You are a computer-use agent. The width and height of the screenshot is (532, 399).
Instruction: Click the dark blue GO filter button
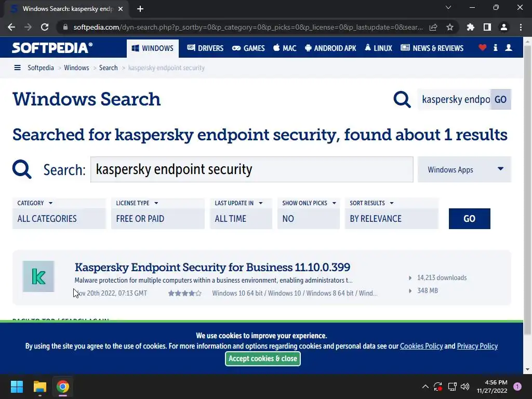[469, 219]
